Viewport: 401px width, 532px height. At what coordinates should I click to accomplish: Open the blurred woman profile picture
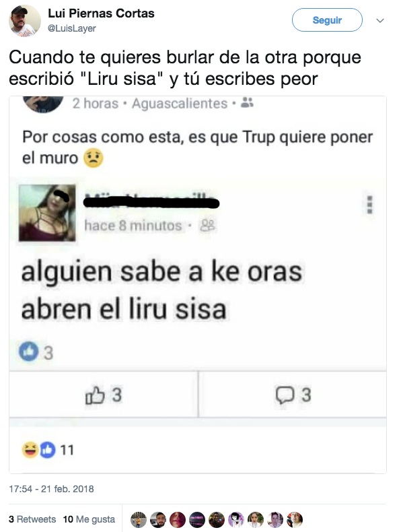[x=47, y=213]
